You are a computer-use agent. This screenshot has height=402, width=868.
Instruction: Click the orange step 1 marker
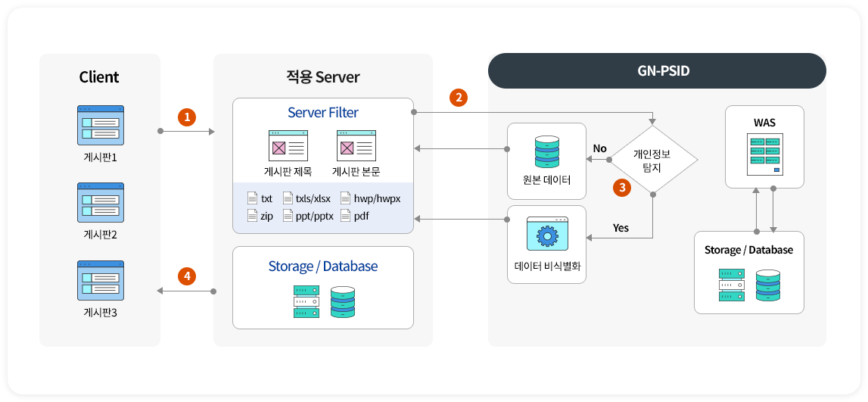pyautogui.click(x=186, y=117)
